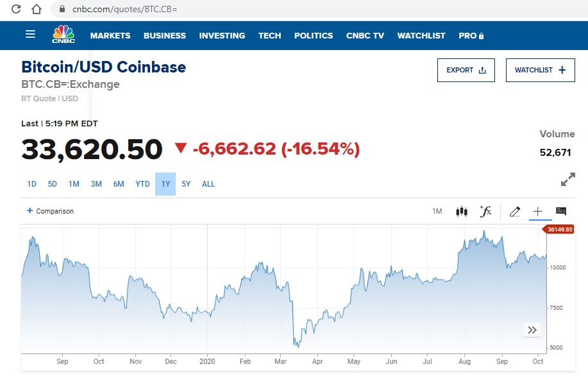Screen dimensions: 588x383
Task: Reload the page in the browser
Action: [x=17, y=10]
